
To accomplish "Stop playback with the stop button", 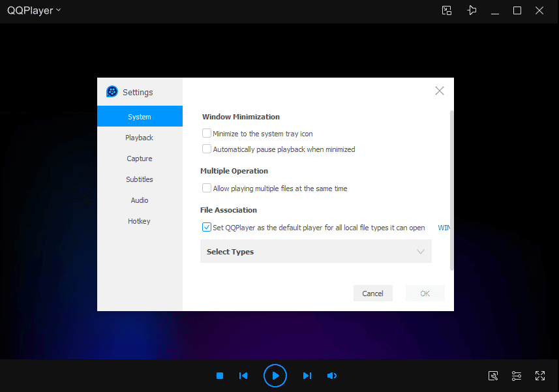I will (220, 376).
